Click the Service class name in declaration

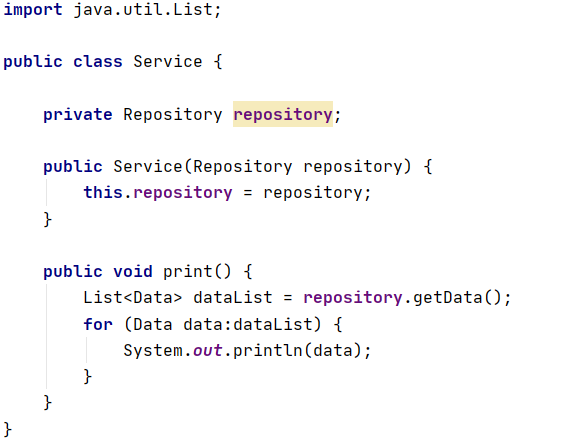point(168,62)
